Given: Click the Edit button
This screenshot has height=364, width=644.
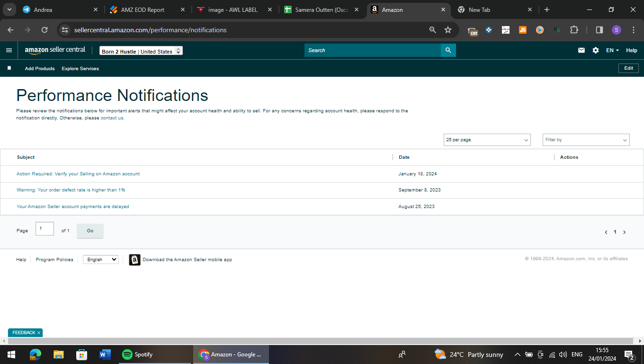Looking at the screenshot, I should [x=628, y=68].
